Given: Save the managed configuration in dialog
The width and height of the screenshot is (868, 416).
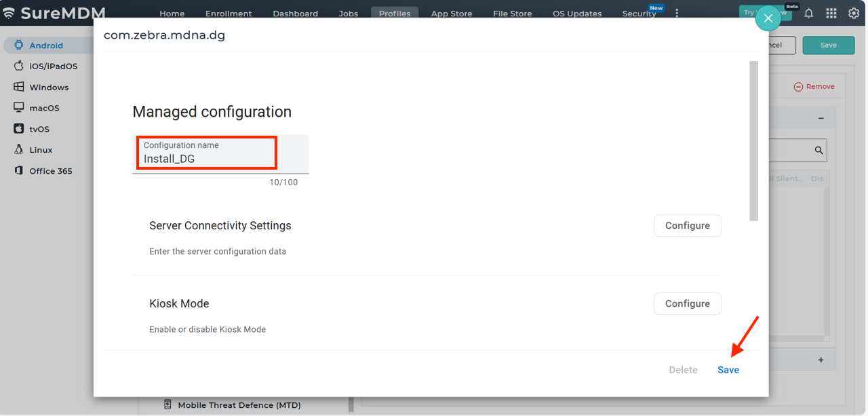Looking at the screenshot, I should click(728, 370).
